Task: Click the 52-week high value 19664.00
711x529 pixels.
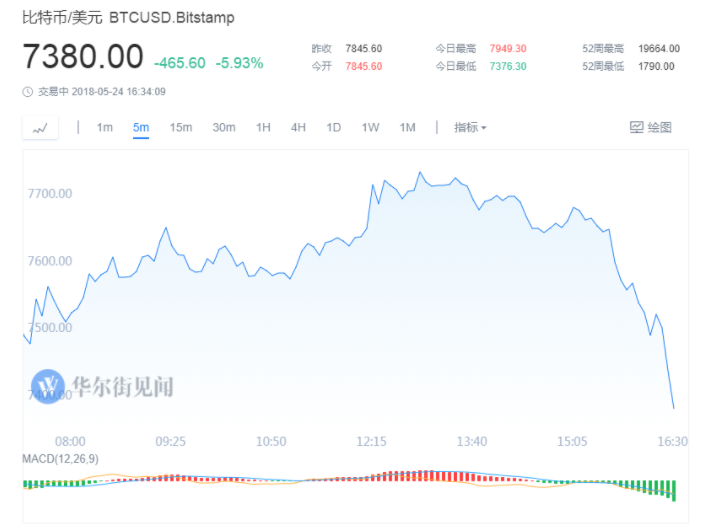Action: [659, 48]
